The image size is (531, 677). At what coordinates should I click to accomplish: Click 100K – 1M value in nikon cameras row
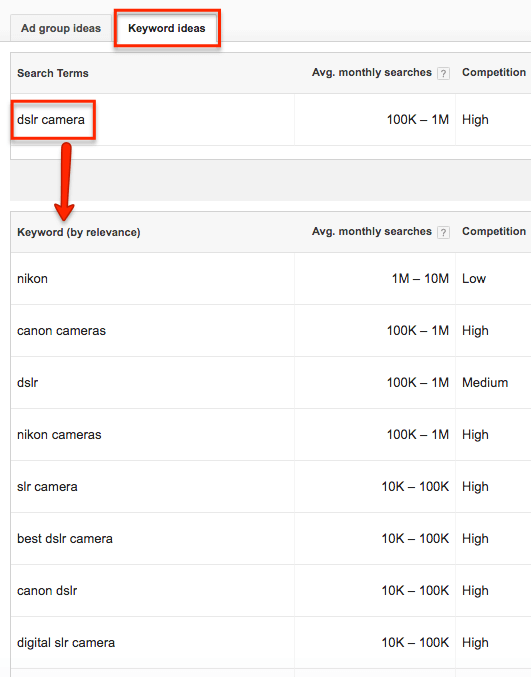point(417,435)
